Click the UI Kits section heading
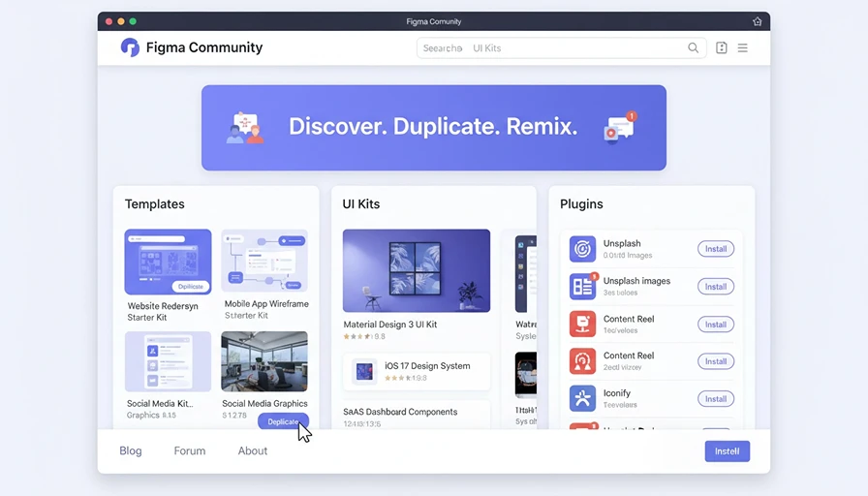The image size is (868, 496). pyautogui.click(x=361, y=204)
